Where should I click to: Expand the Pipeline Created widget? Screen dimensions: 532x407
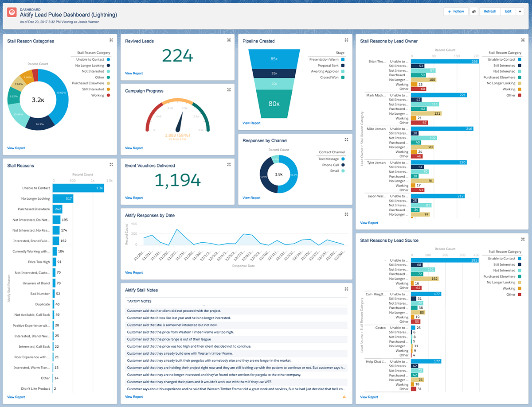pyautogui.click(x=346, y=40)
